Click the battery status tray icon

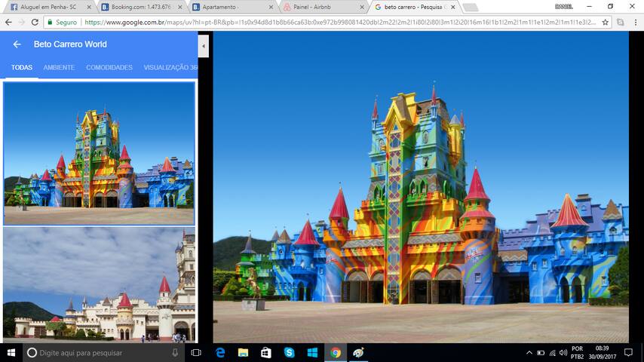coord(541,352)
